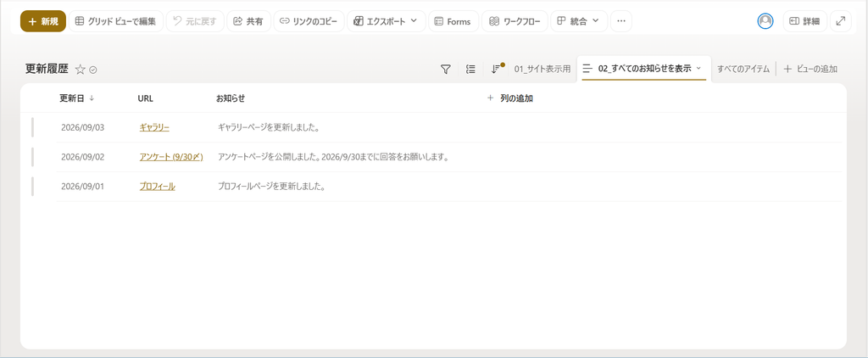The image size is (868, 358).
Task: Open the sort icon with the dot
Action: (497, 69)
